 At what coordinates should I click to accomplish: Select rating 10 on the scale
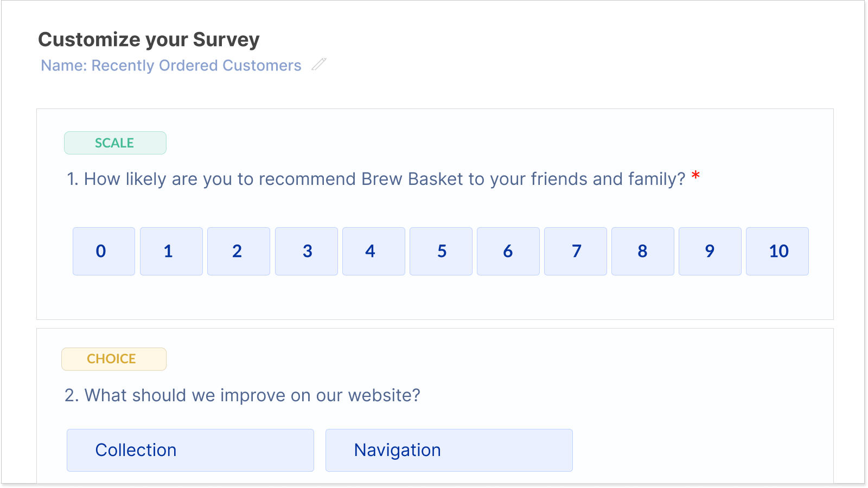(x=777, y=251)
